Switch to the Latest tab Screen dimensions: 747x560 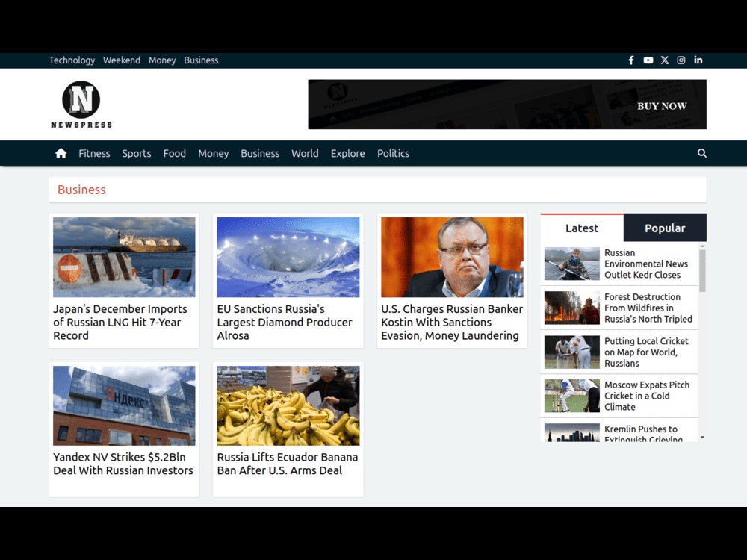pyautogui.click(x=582, y=228)
